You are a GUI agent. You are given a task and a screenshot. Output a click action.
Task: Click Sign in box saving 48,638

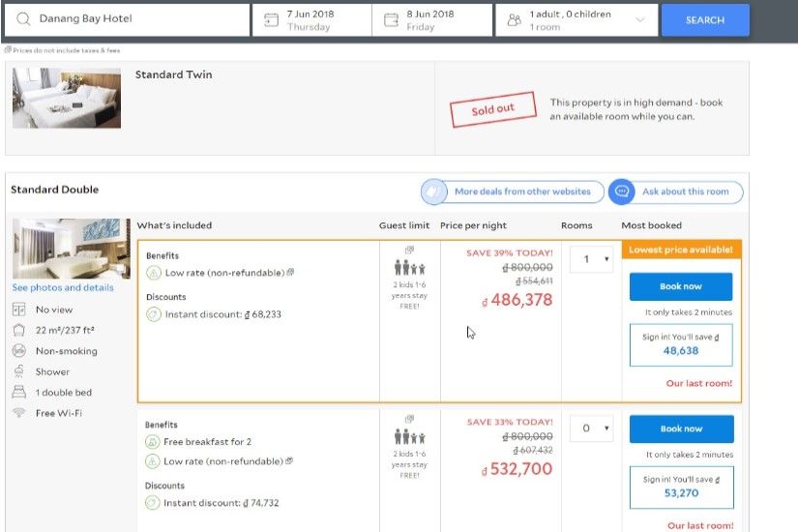(681, 344)
